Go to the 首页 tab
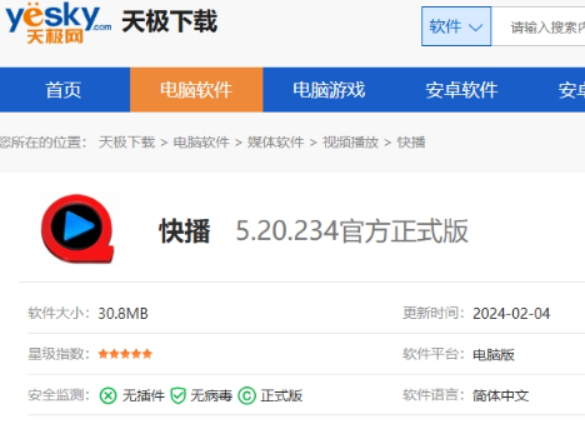The height and width of the screenshot is (439, 585). pyautogui.click(x=64, y=90)
